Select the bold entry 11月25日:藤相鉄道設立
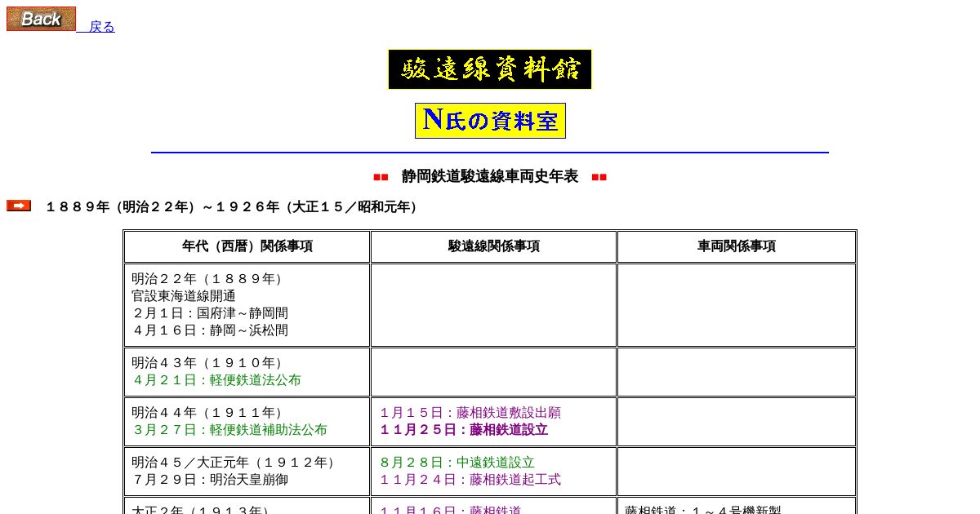The height and width of the screenshot is (514, 980). (x=463, y=430)
